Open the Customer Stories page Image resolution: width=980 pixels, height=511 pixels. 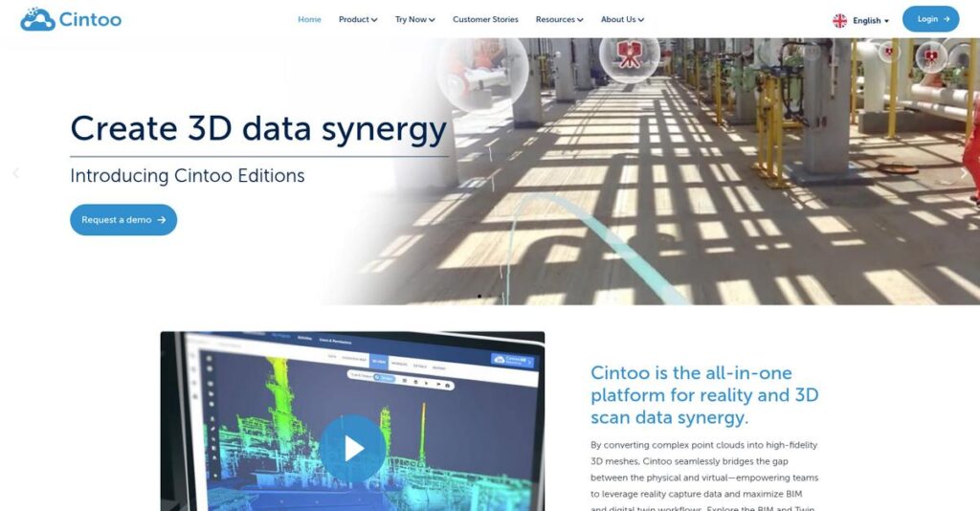[485, 19]
